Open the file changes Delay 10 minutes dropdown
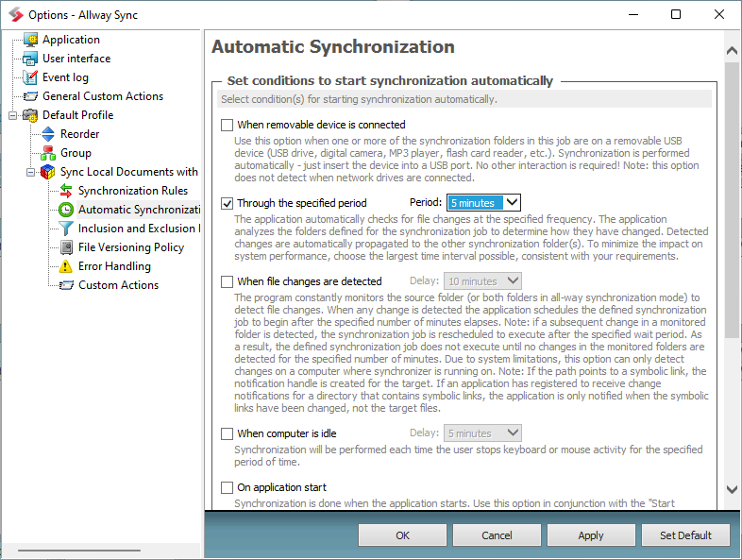The height and width of the screenshot is (560, 742). pos(482,281)
